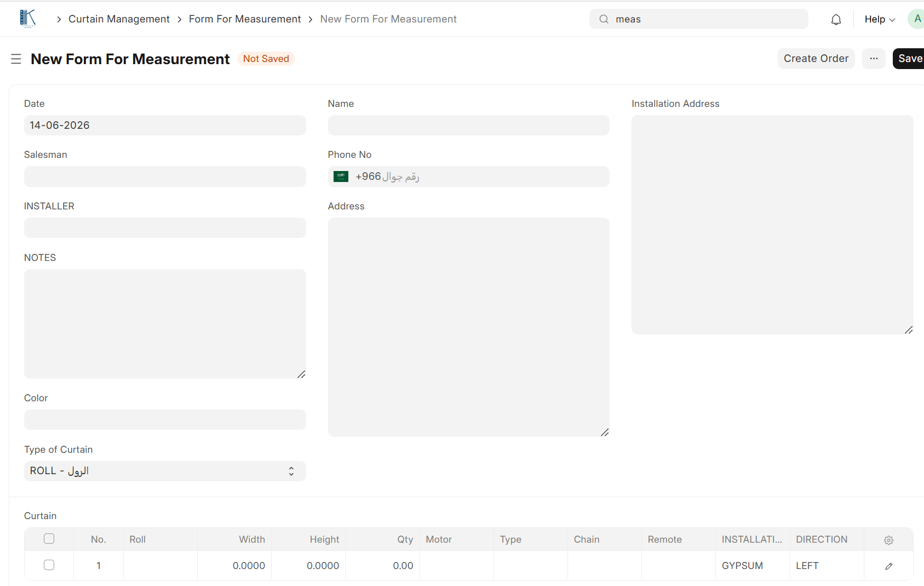Click the INSTALLER field
The image size is (924, 586).
(x=165, y=227)
